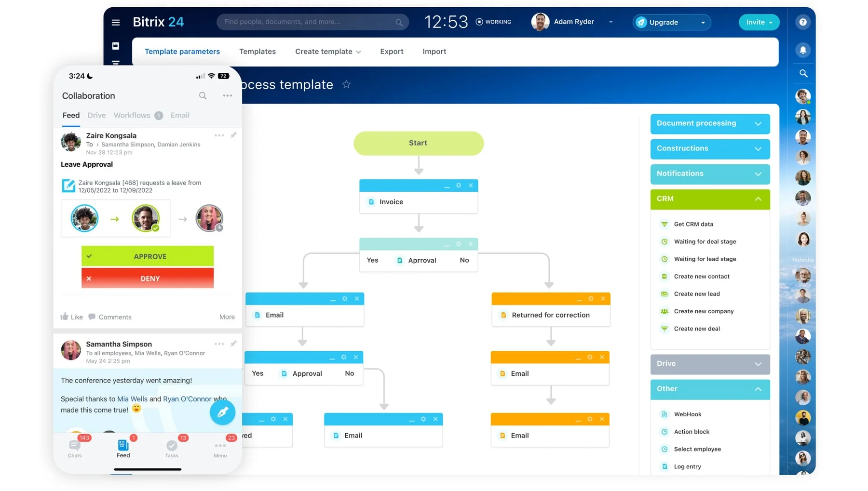Open the hamburger menu beside Bitrix 24
868x491 pixels.
116,22
